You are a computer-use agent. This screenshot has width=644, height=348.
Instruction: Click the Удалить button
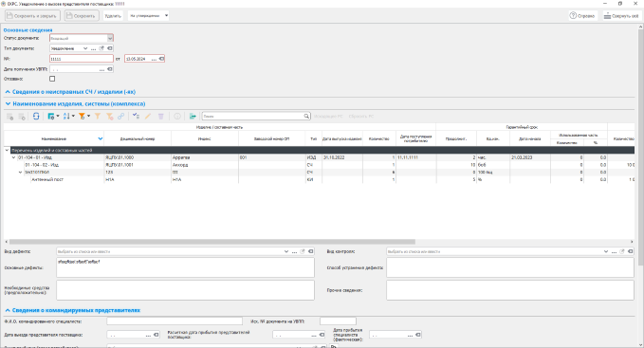[113, 16]
